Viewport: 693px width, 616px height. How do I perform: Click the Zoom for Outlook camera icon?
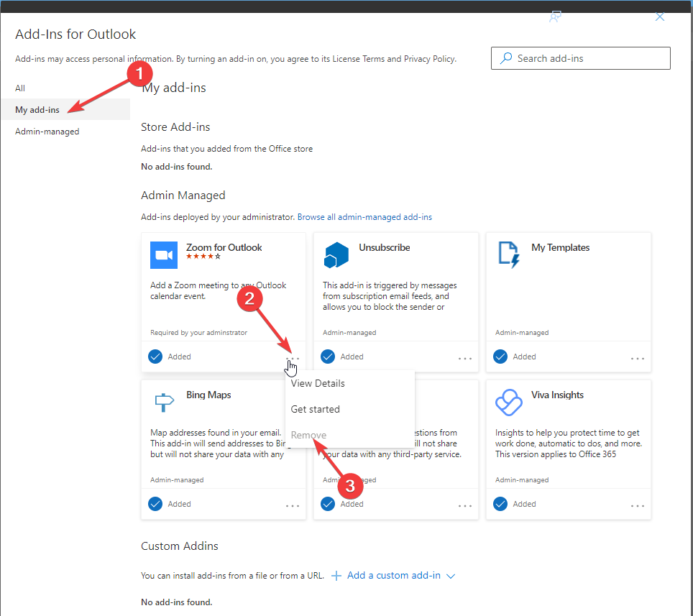pos(164,255)
